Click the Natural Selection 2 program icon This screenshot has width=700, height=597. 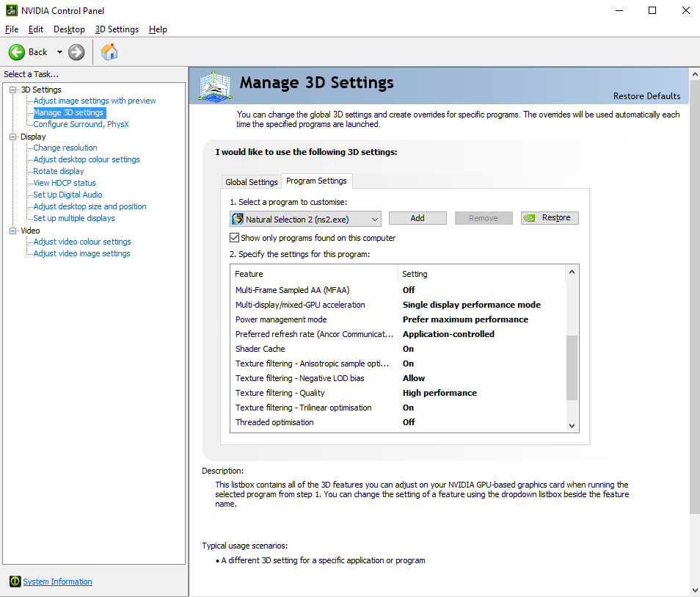[238, 219]
